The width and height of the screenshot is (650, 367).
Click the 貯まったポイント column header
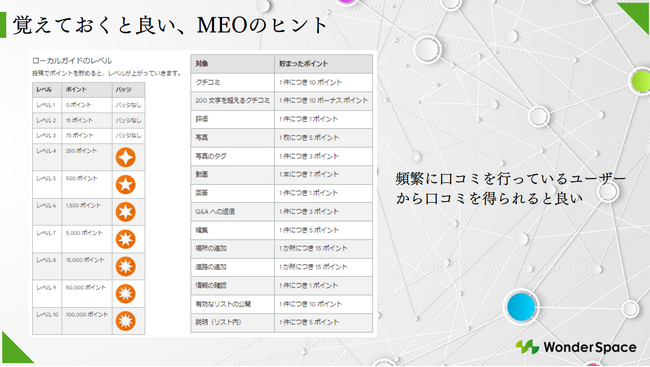point(323,64)
